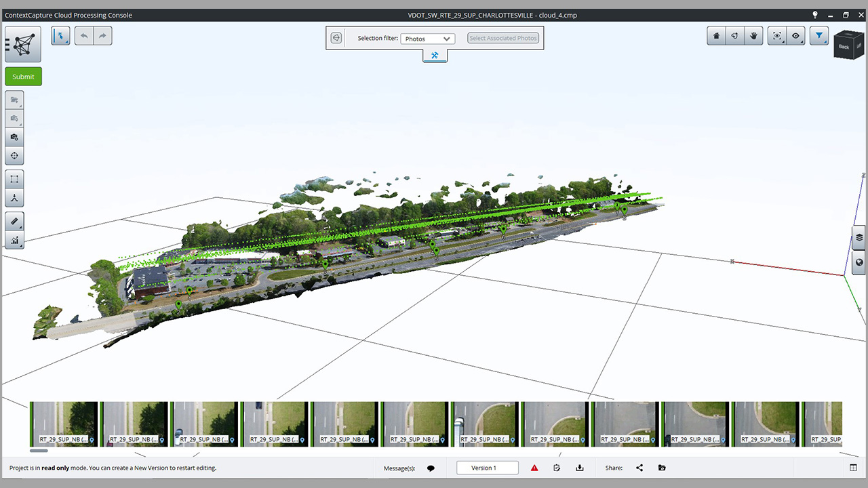Switch to the tools wrench tab

pos(435,56)
